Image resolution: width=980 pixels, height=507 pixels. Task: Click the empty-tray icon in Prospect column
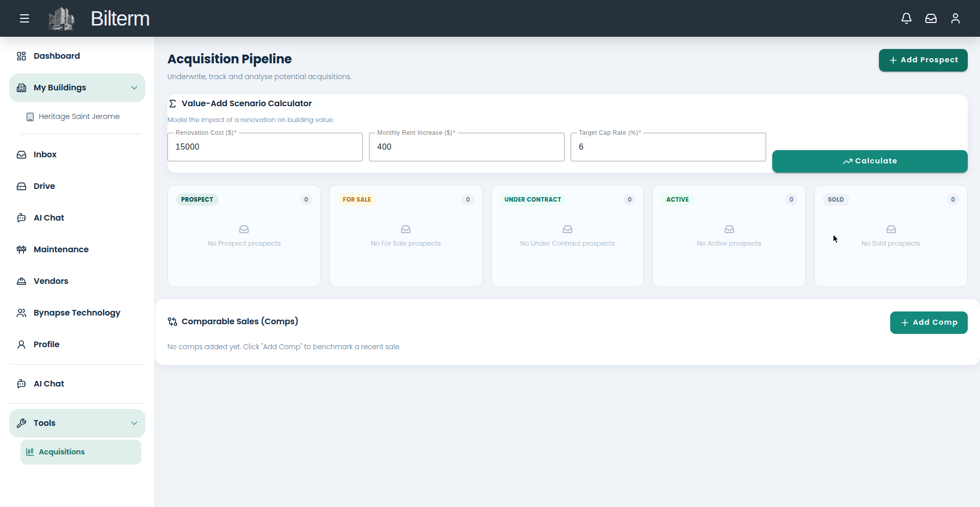[x=244, y=230]
